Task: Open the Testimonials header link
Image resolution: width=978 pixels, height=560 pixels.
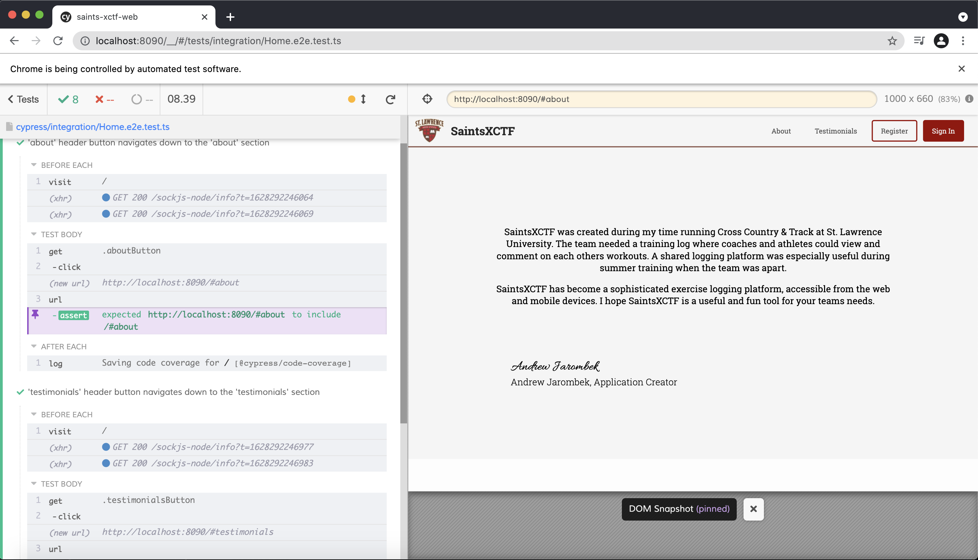Action: coord(835,131)
